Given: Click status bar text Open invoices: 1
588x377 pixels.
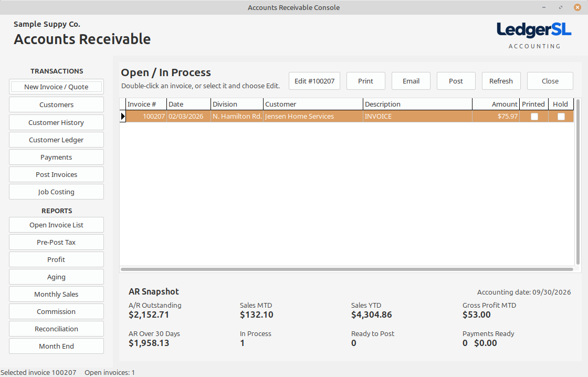Looking at the screenshot, I should point(110,372).
